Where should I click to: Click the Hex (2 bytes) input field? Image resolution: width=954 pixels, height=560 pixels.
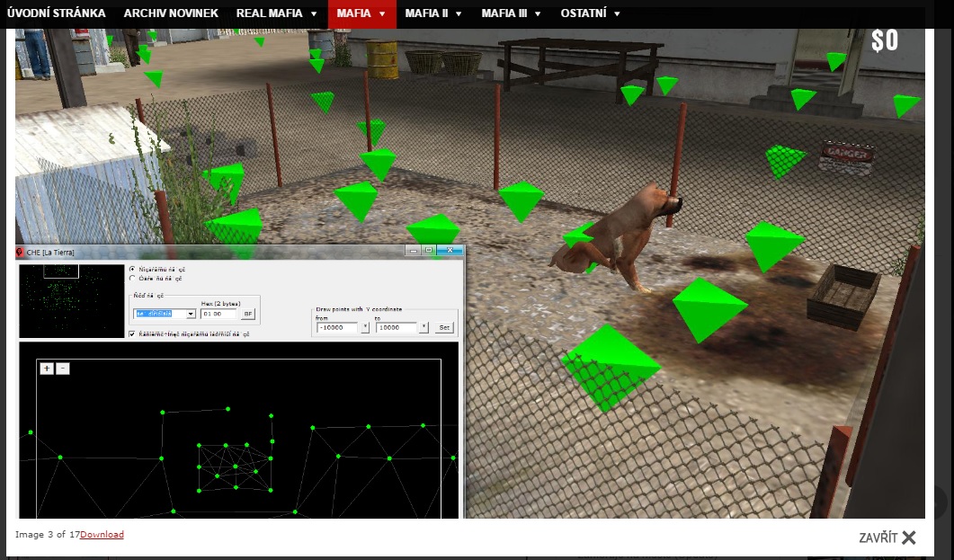point(218,315)
